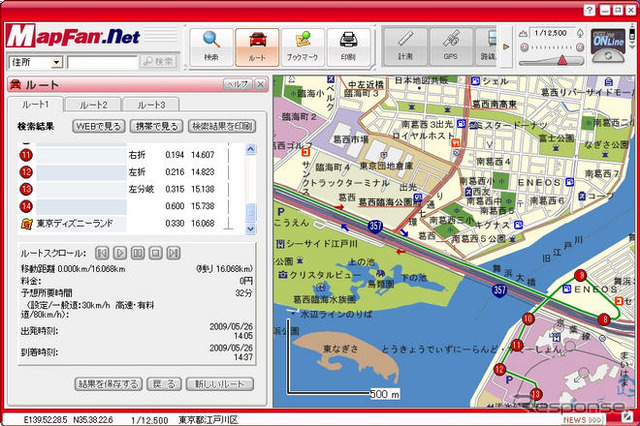Click the 1/12,500 scale in status bar

[x=149, y=420]
